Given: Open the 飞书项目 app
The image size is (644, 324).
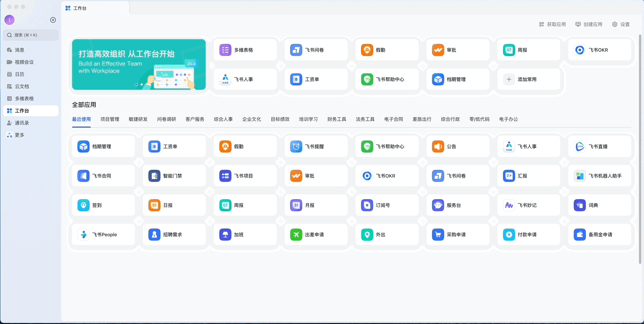Looking at the screenshot, I should tap(245, 176).
